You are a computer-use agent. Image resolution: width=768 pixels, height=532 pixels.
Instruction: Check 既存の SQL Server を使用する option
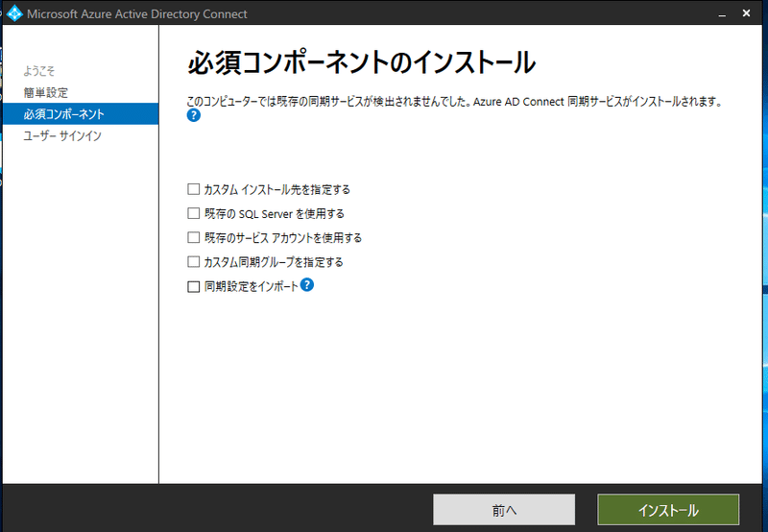(x=194, y=213)
